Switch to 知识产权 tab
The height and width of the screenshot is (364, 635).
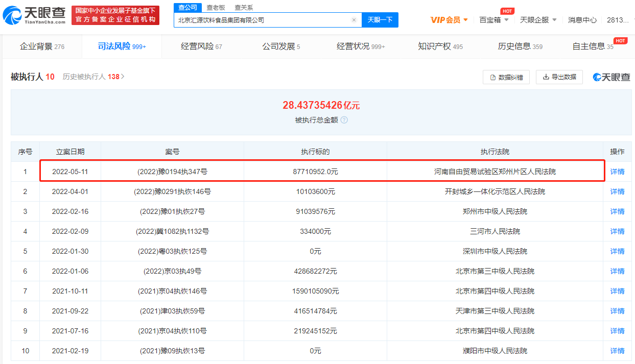[440, 46]
